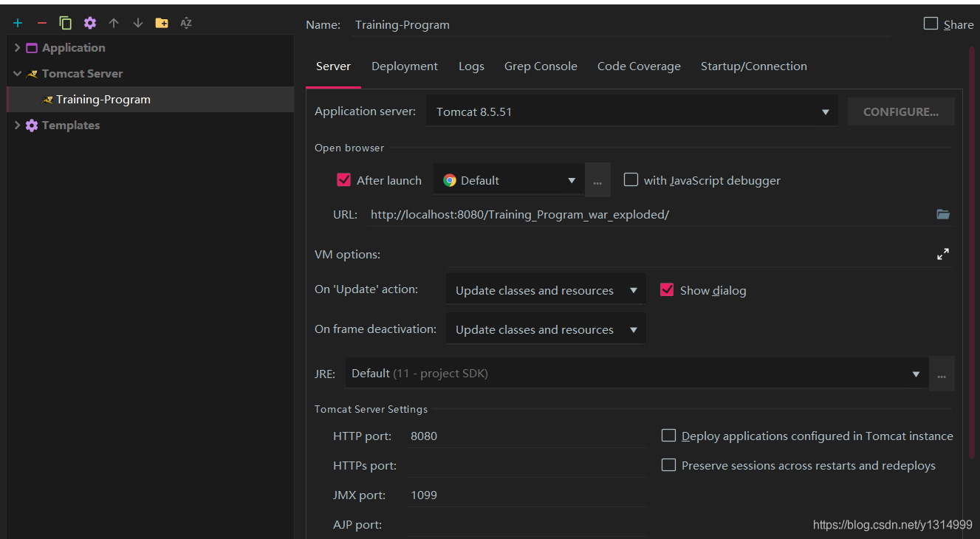The image size is (980, 539).
Task: Switch to the Server tab
Action: [333, 66]
